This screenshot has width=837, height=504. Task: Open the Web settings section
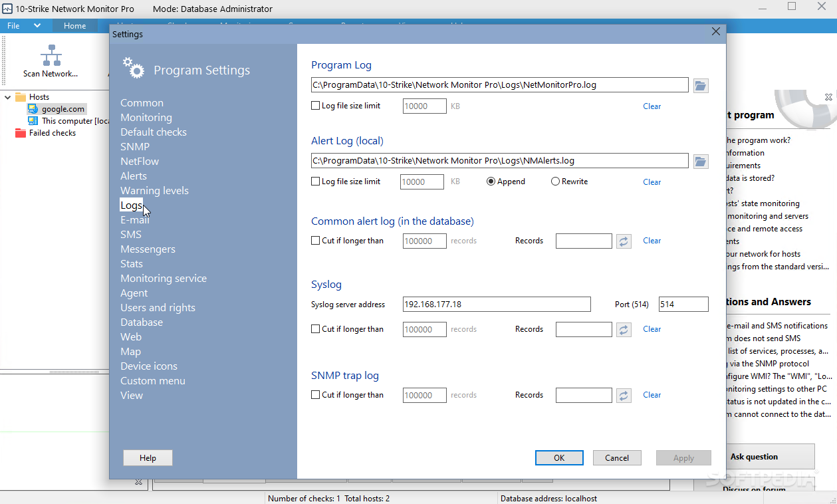131,337
